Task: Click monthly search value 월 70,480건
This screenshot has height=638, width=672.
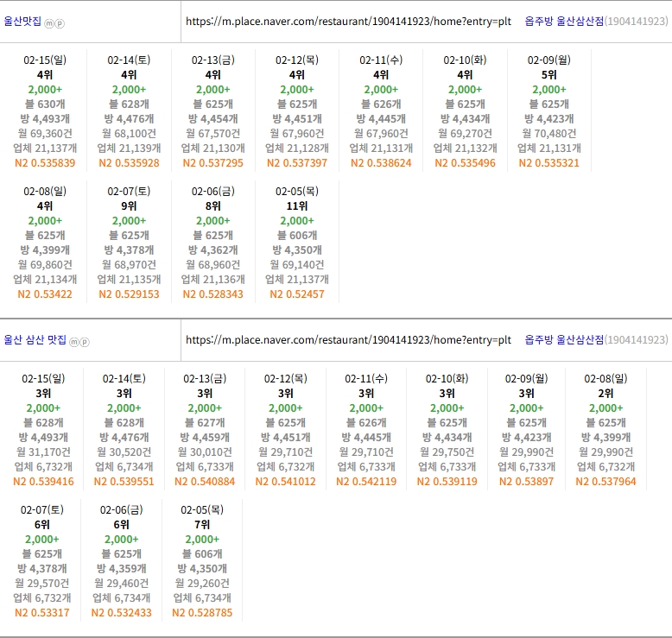Action: tap(548, 133)
